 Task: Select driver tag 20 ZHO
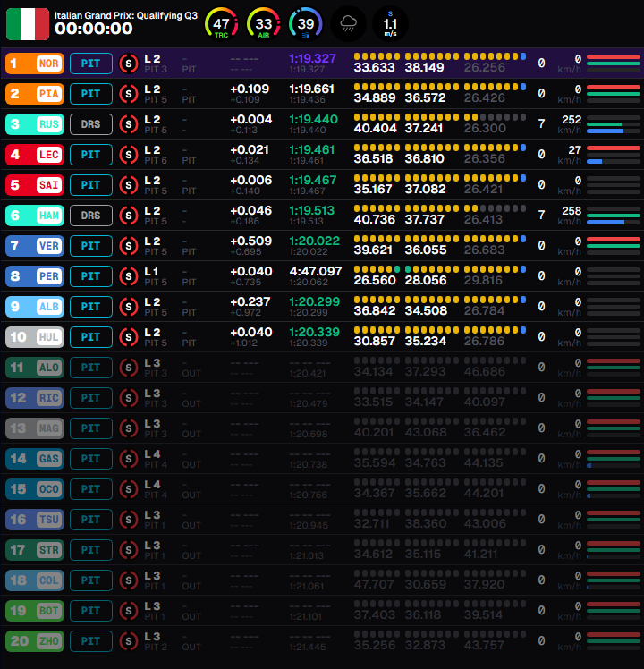click(35, 641)
